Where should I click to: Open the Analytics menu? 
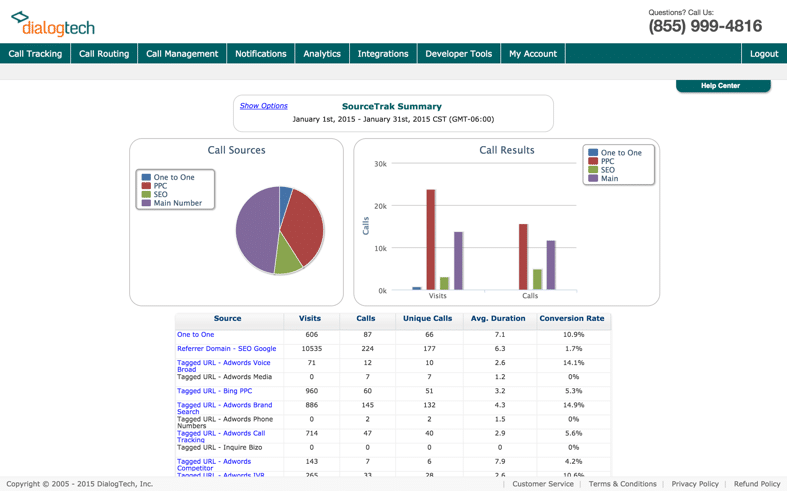(322, 54)
